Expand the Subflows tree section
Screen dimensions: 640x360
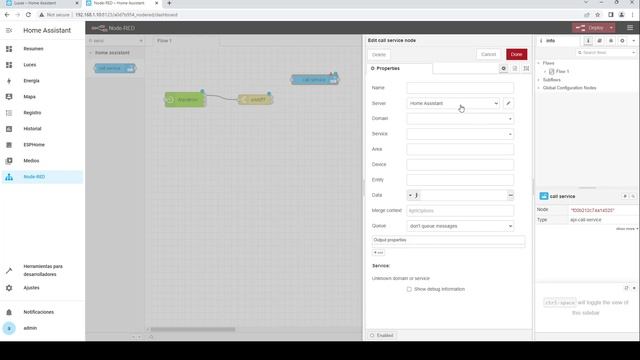click(539, 80)
